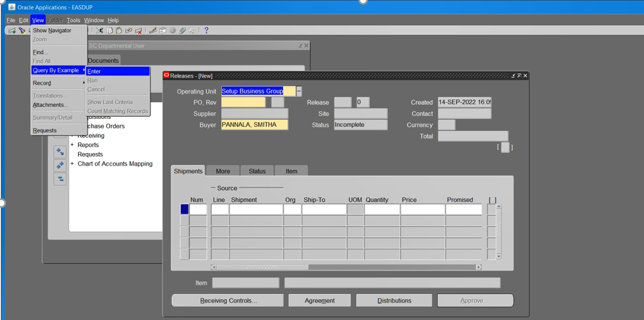Click the Supplier field
The height and width of the screenshot is (320, 644).
255,114
